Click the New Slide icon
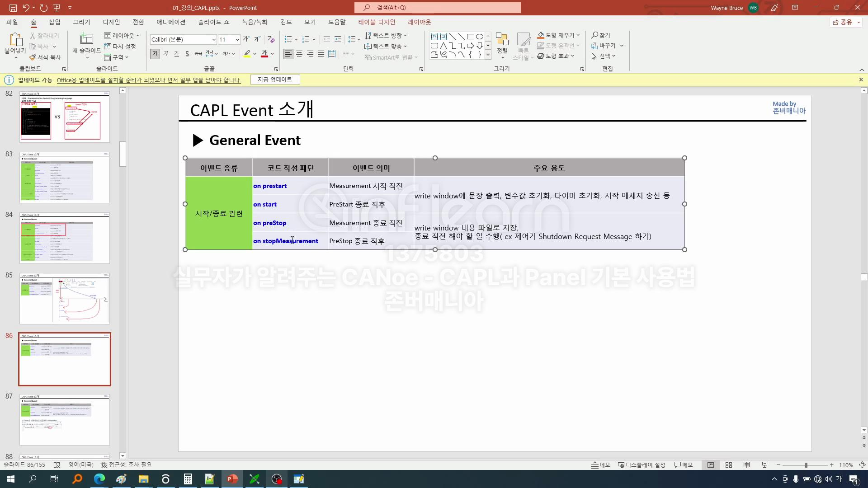Viewport: 868px width, 488px height. 86,39
